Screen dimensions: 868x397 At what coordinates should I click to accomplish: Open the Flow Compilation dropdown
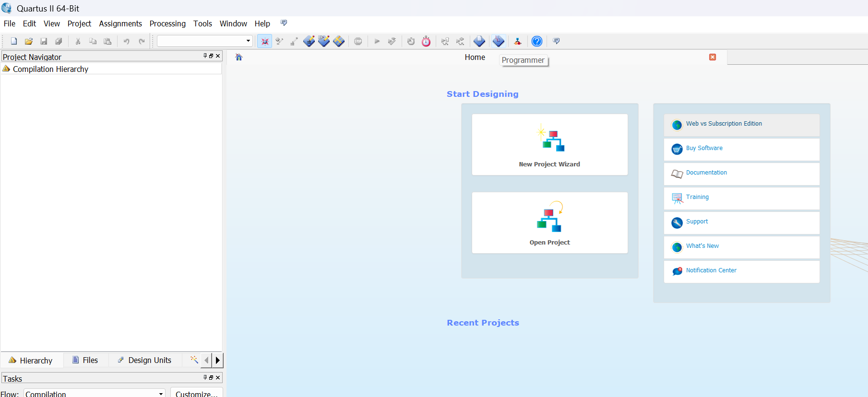[161, 394]
